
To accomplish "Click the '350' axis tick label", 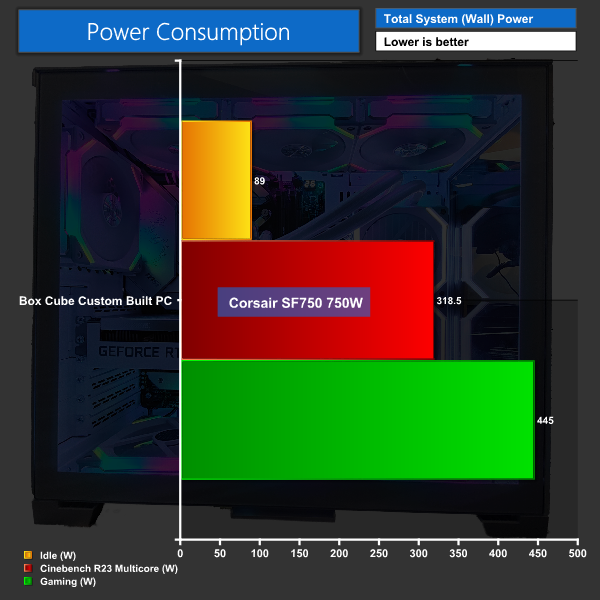I will (458, 553).
